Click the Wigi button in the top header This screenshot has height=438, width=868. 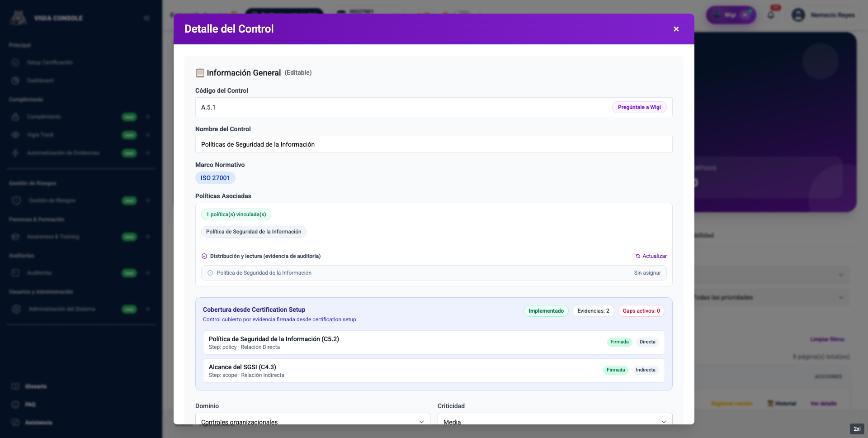(x=731, y=15)
